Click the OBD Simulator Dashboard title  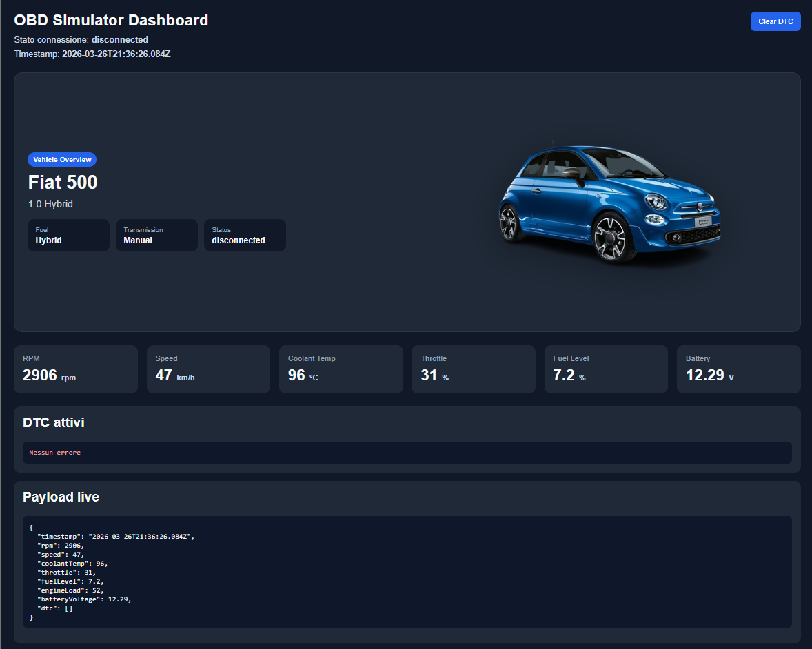pos(111,21)
